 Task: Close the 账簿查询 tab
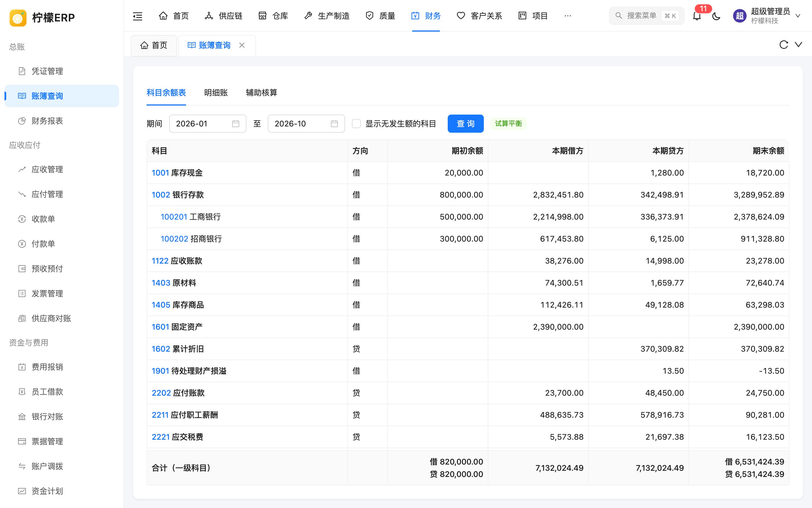tap(242, 45)
